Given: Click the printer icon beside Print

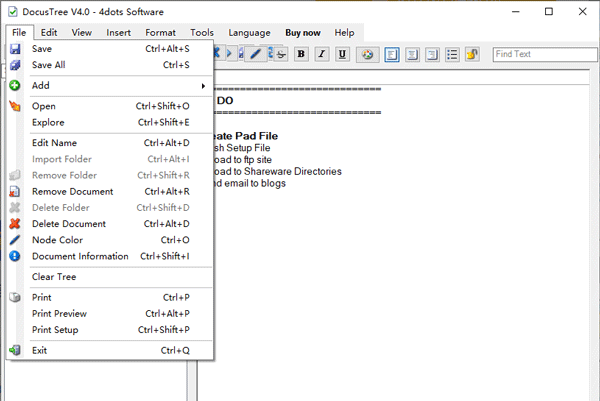Looking at the screenshot, I should pos(15,297).
